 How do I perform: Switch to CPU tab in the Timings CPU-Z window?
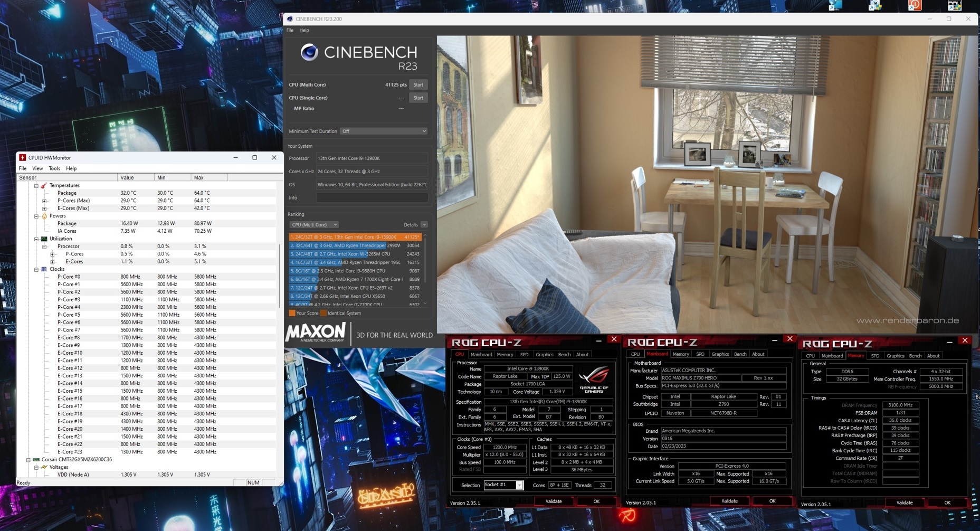pyautogui.click(x=810, y=356)
